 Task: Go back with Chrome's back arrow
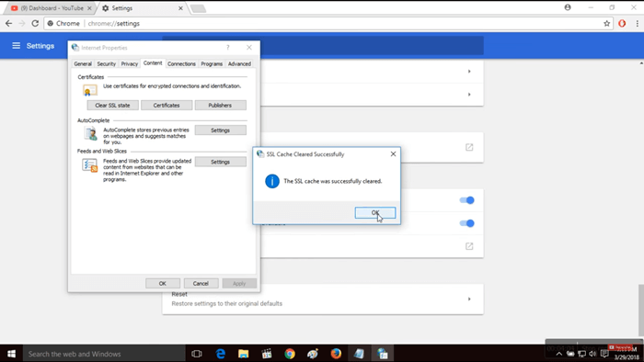8,23
